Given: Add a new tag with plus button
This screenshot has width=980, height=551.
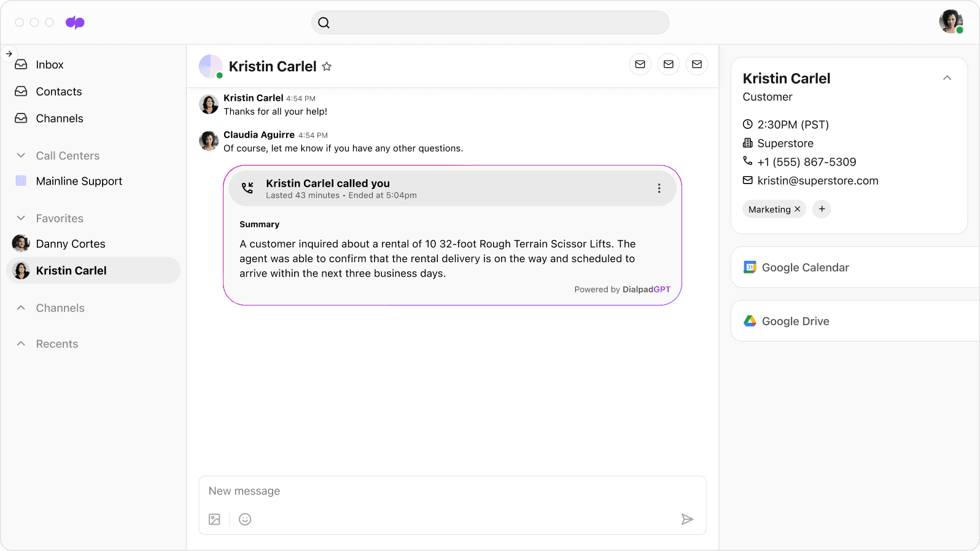Looking at the screenshot, I should tap(822, 209).
